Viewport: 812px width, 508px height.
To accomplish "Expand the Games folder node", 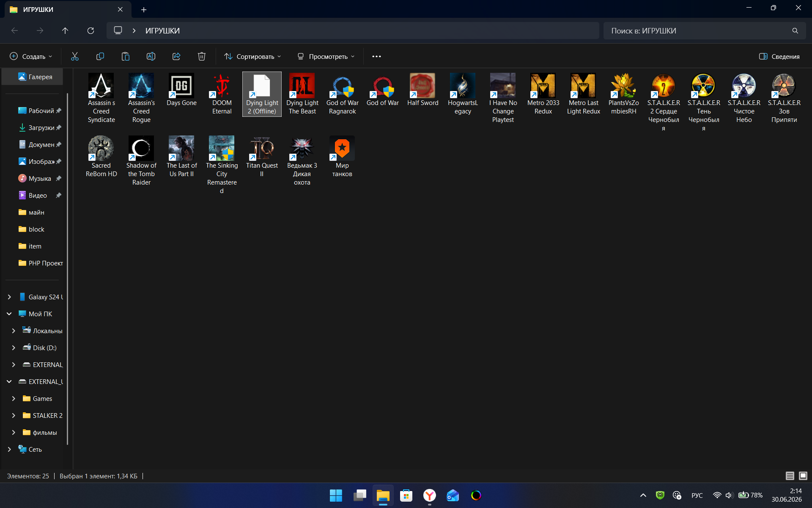I will [14, 399].
